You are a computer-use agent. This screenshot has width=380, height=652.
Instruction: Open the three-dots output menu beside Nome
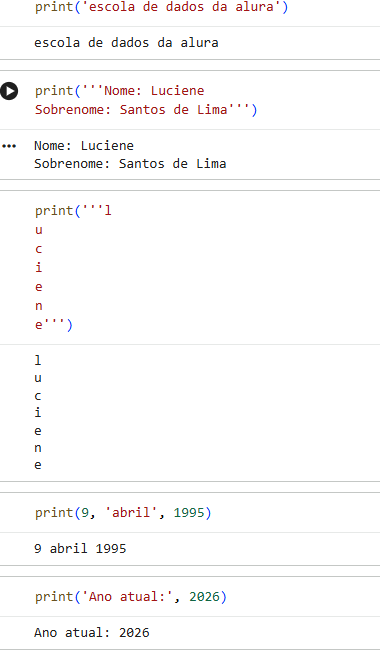pyautogui.click(x=9, y=146)
